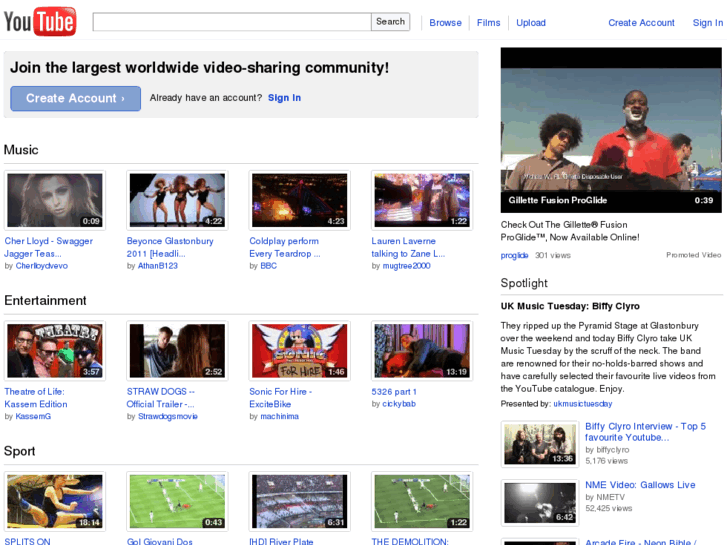Screen dimensions: 727x545
Task: Open the Films menu link
Action: (x=488, y=23)
